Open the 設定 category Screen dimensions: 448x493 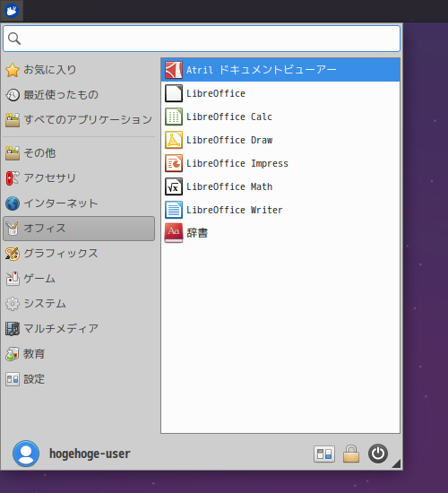[79, 379]
